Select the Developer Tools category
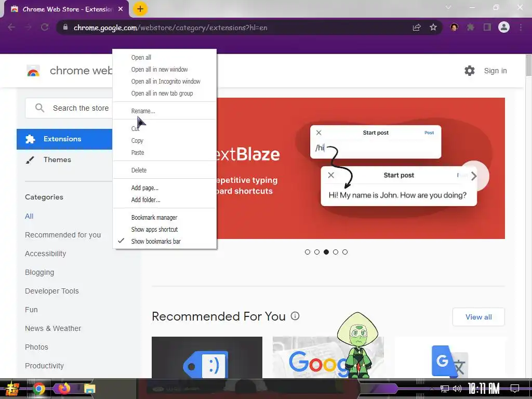 51,291
